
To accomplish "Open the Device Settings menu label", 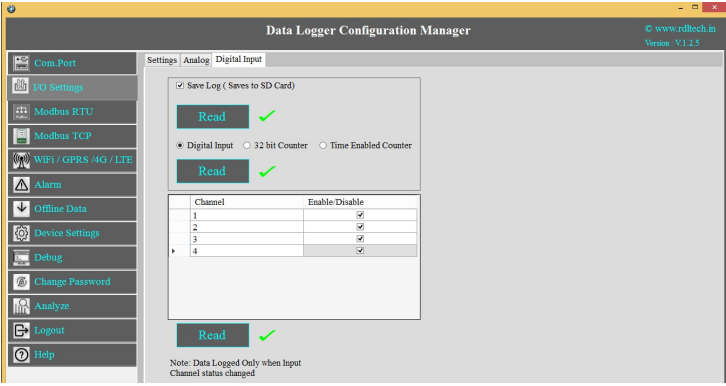I will (67, 233).
